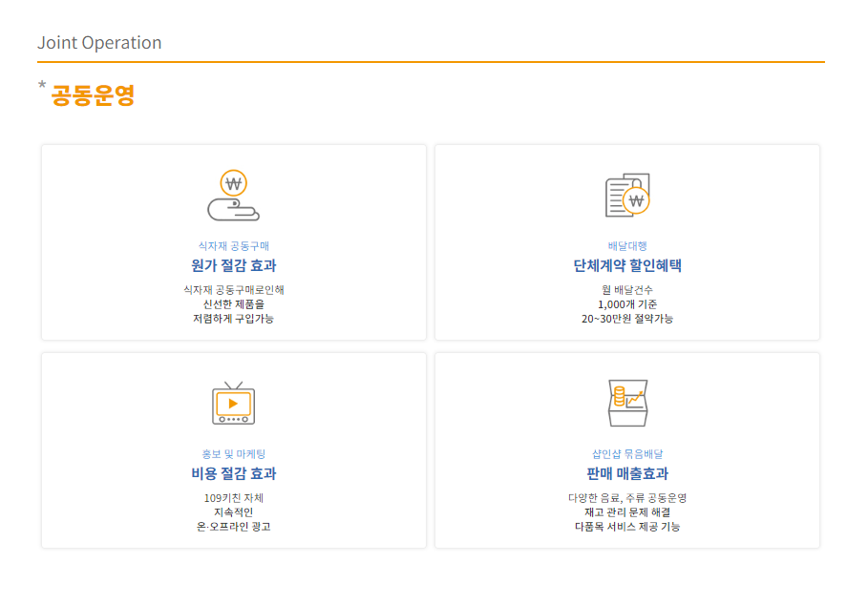Click the TV play button icon
868x605 pixels.
click(x=234, y=403)
